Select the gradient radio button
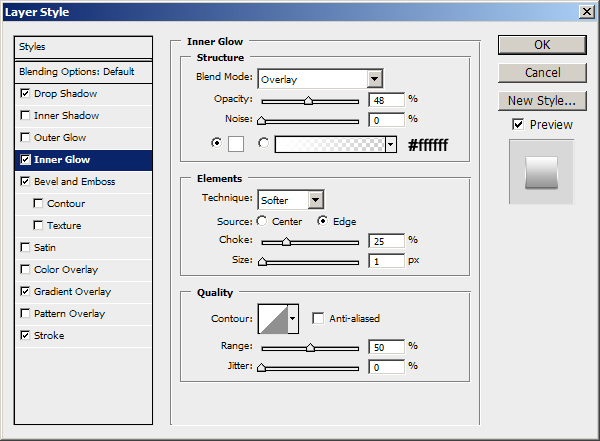Image resolution: width=600 pixels, height=441 pixels. pos(263,143)
